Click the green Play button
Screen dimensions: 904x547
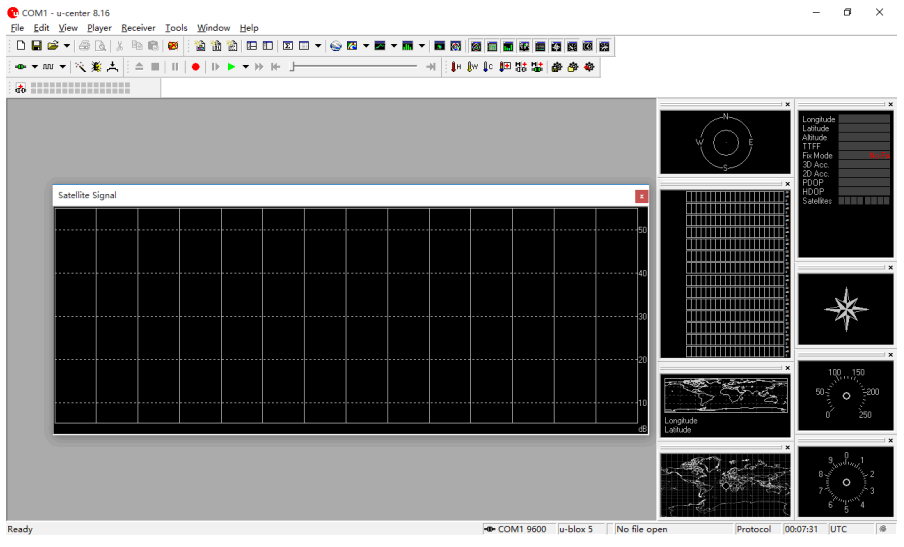(x=231, y=67)
